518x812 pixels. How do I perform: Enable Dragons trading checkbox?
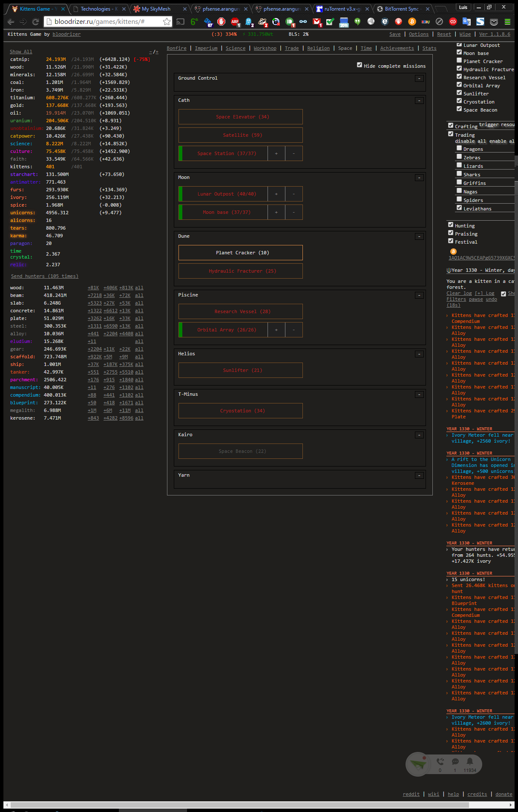[459, 148]
